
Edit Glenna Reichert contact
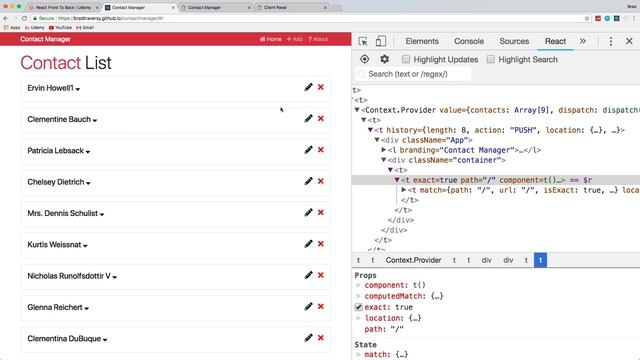pyautogui.click(x=308, y=307)
